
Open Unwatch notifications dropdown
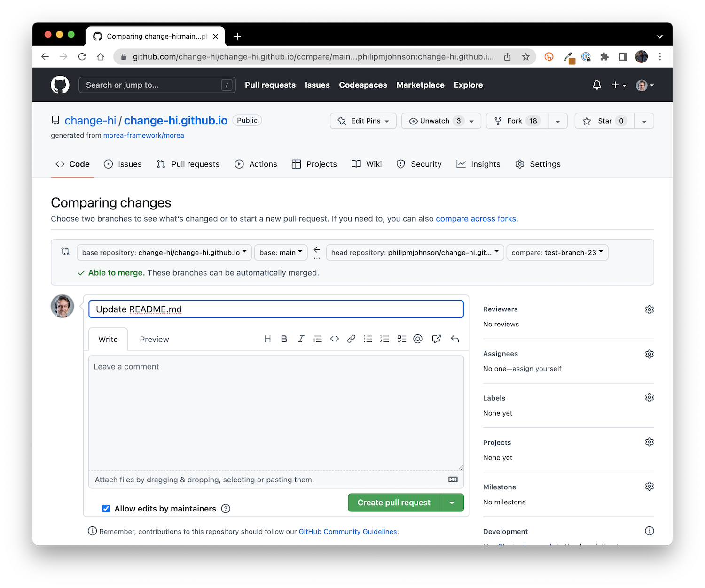(441, 121)
